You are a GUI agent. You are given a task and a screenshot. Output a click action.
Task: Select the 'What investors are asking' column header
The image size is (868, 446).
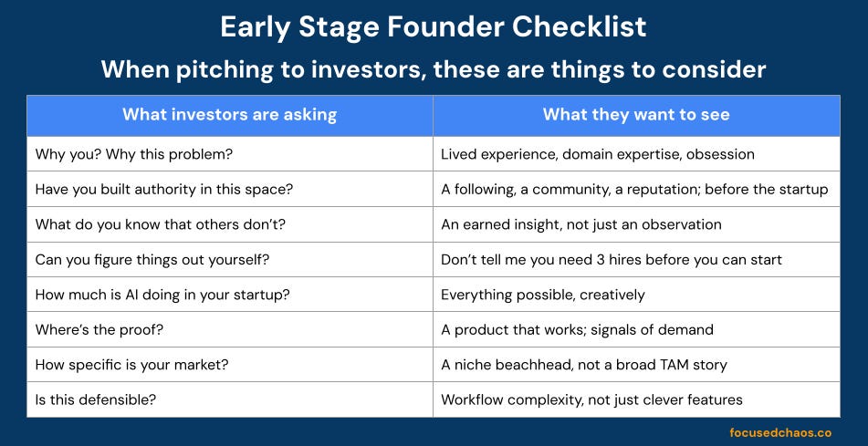click(230, 115)
